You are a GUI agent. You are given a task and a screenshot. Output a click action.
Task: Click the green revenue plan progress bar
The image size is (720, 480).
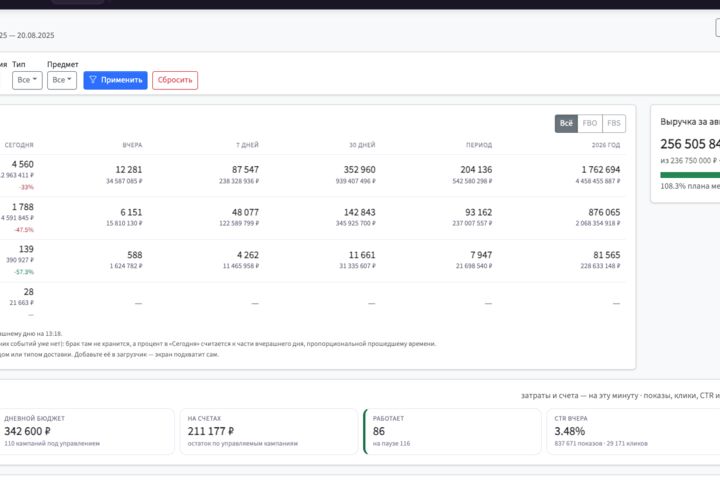click(x=690, y=175)
